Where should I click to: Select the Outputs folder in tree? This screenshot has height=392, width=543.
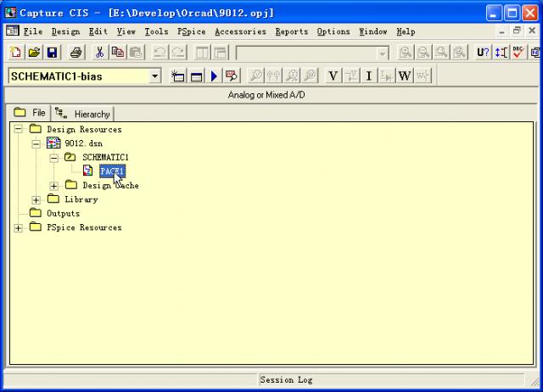(x=62, y=214)
